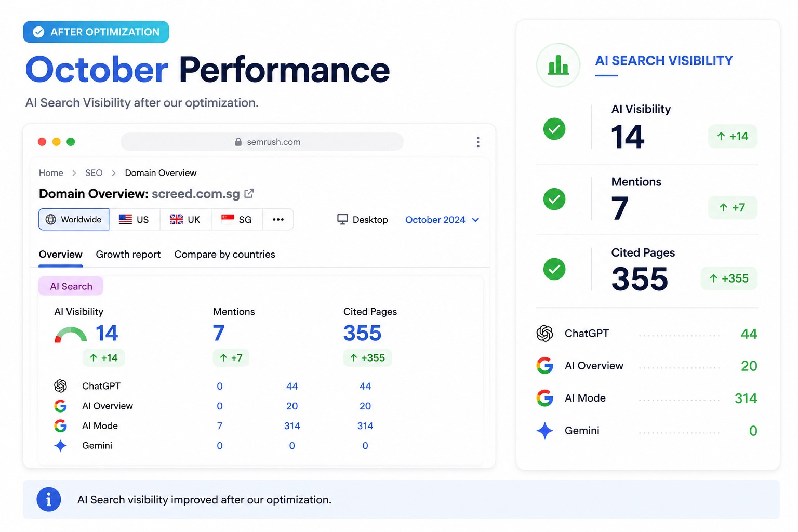798x532 pixels.
Task: Click the yellow window dot in browser
Action: coord(57,142)
